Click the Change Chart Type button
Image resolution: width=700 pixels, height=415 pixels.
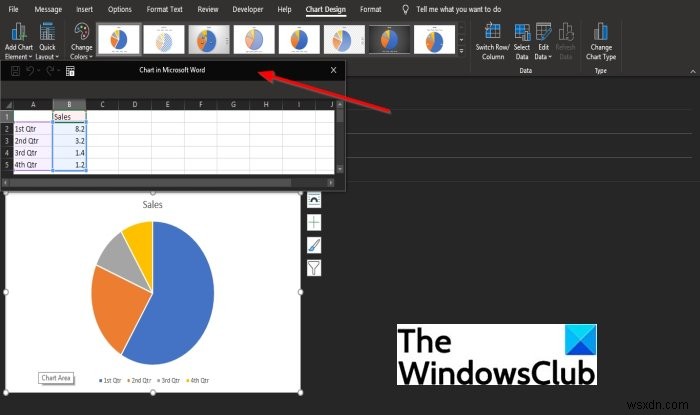tap(600, 41)
